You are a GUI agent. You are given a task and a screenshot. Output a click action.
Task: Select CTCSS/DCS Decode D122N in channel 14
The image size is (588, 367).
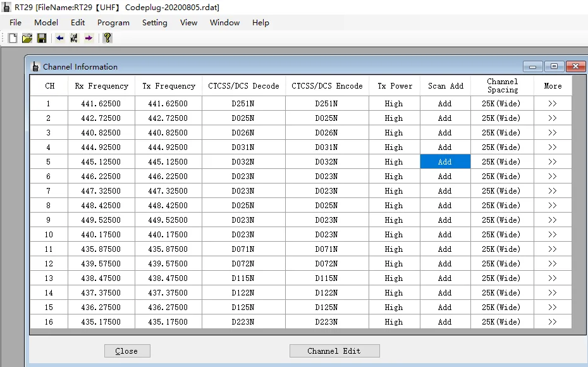(243, 293)
